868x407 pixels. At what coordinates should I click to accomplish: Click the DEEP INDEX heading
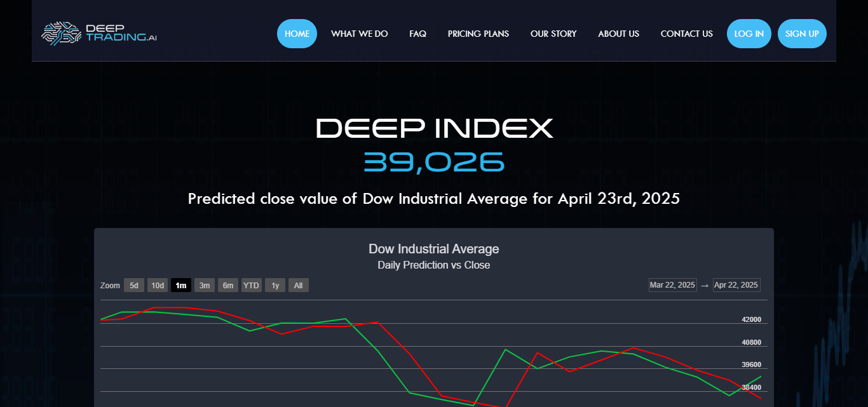tap(434, 128)
